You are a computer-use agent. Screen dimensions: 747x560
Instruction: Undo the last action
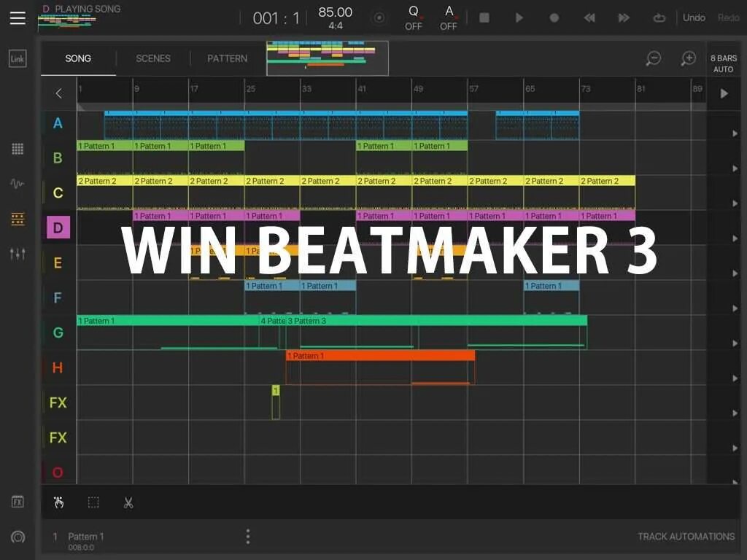[694, 17]
